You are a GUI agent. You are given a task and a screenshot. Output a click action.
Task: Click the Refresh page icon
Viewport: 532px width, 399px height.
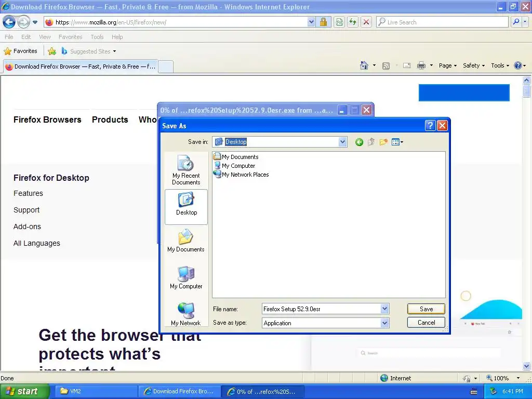coord(353,22)
